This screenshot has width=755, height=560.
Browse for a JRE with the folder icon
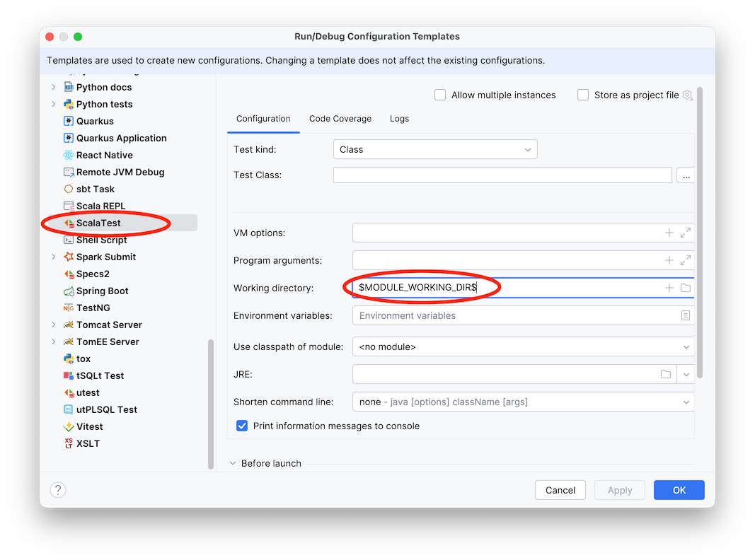(x=665, y=374)
